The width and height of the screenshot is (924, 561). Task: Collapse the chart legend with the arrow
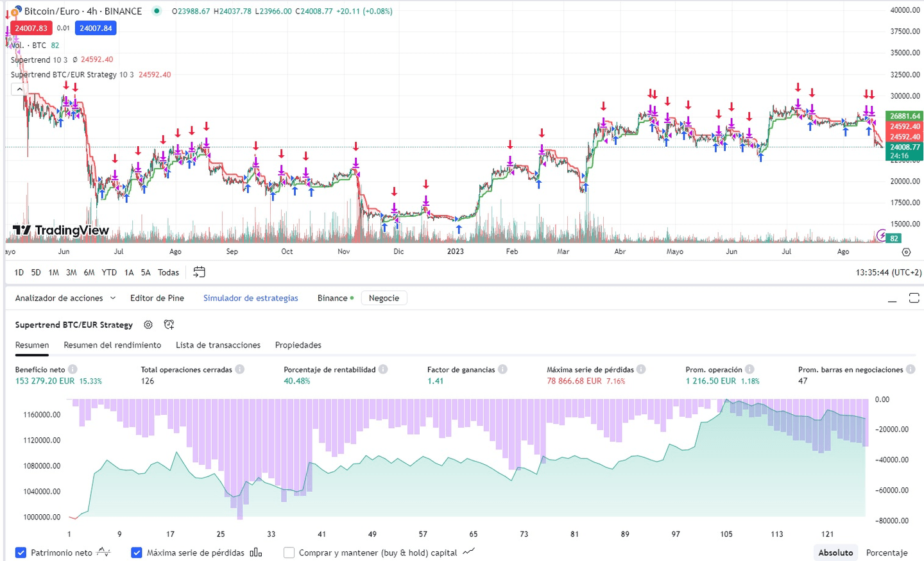[19, 89]
